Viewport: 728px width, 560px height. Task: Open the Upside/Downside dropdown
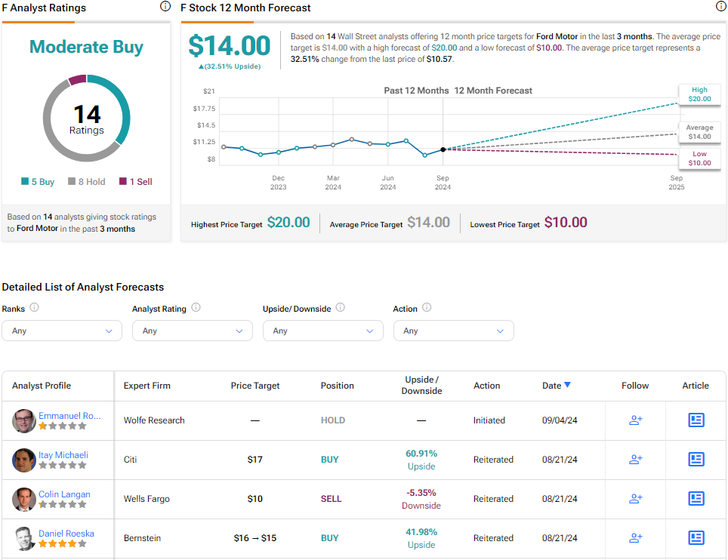click(322, 331)
